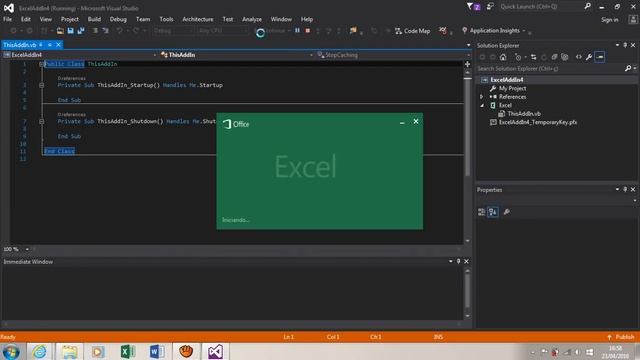
Task: Open the StopCaching member dropdown
Action: click(393, 55)
